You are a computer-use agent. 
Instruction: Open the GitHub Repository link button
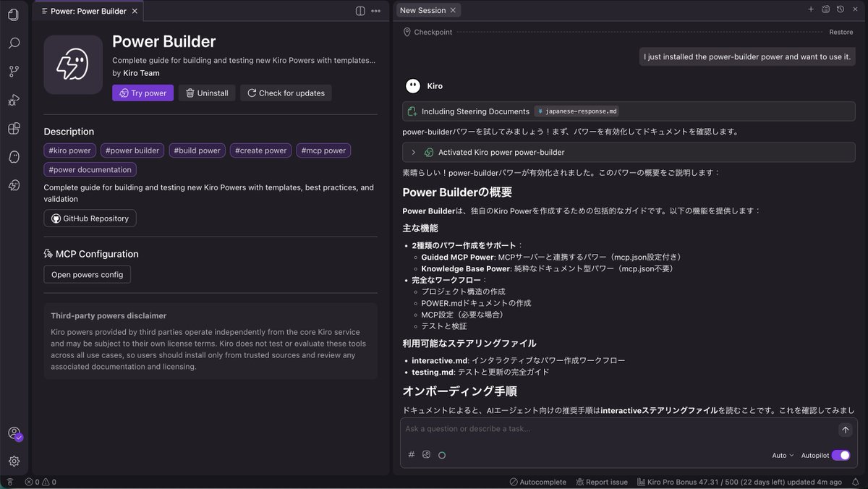[90, 218]
